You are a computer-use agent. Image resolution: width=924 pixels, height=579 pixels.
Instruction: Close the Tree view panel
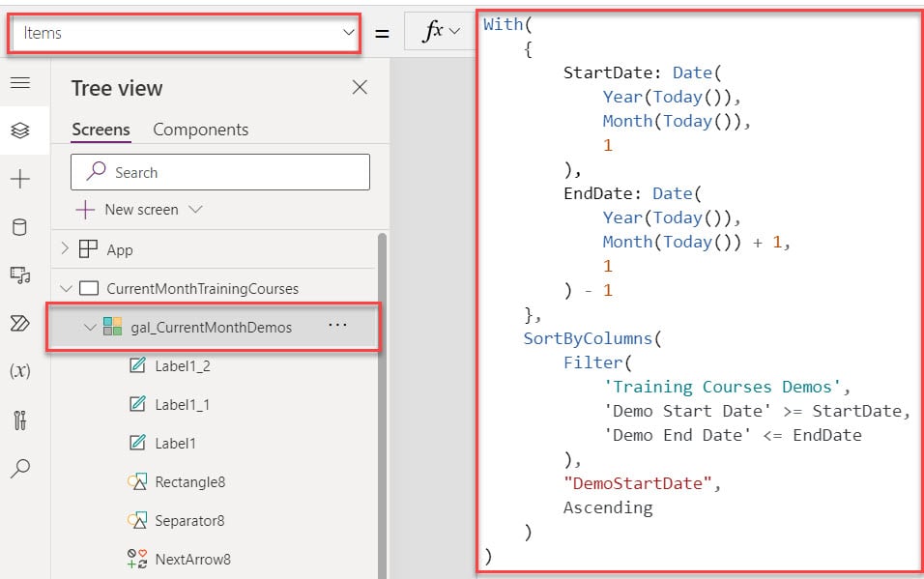(360, 88)
